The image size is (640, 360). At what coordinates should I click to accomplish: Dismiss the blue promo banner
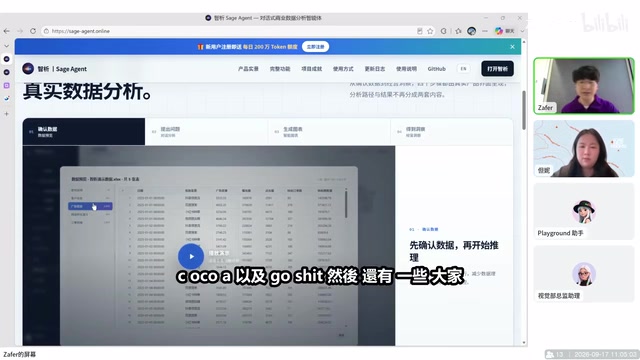(x=512, y=47)
